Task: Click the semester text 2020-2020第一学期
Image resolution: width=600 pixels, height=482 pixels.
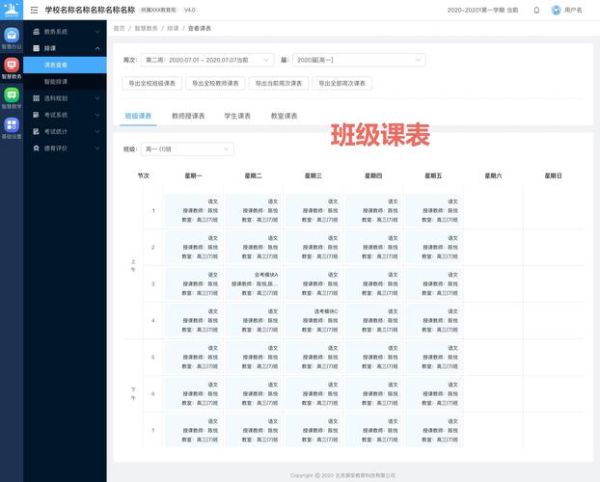Action: coord(483,10)
